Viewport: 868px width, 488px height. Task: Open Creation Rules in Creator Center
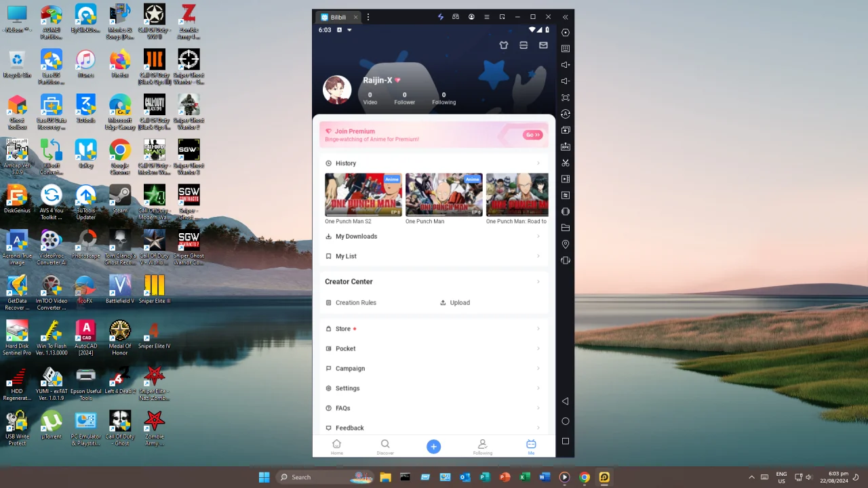(351, 303)
